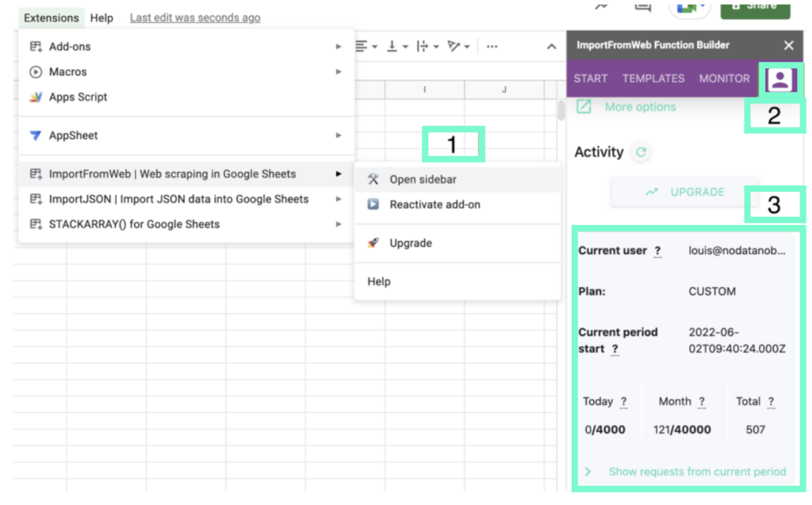Open the Help menu in menu bar

101,17
